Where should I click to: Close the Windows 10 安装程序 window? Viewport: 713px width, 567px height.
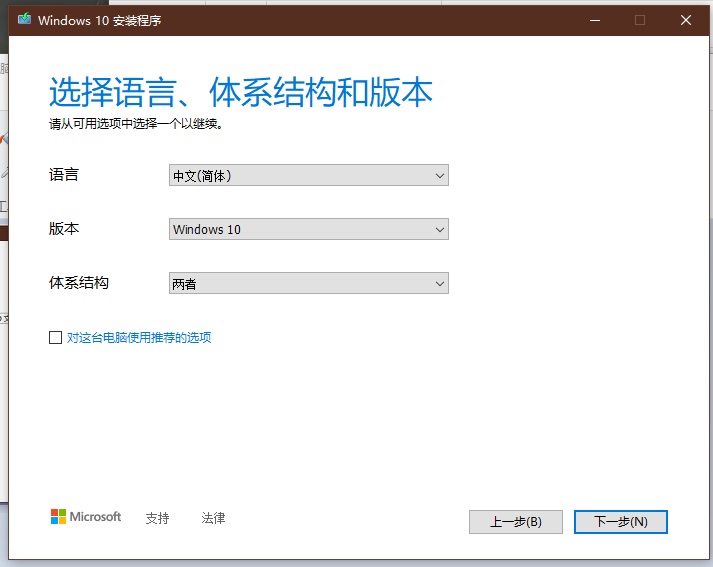click(686, 20)
